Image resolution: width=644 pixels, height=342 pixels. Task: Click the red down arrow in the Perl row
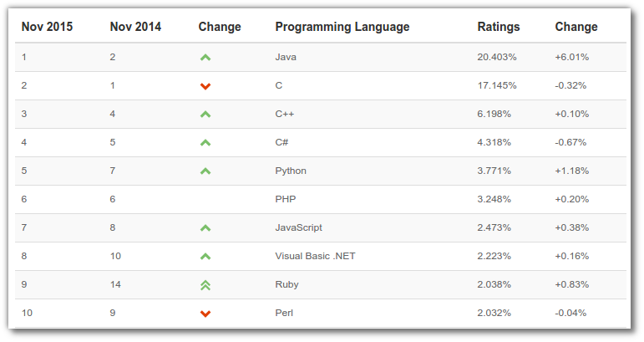205,314
